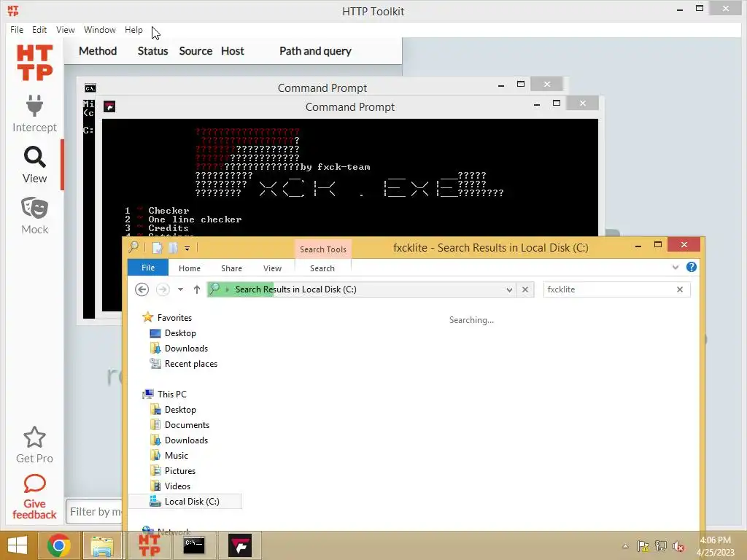Switch to fxck app taskbar icon
747x560 pixels.
pyautogui.click(x=239, y=545)
